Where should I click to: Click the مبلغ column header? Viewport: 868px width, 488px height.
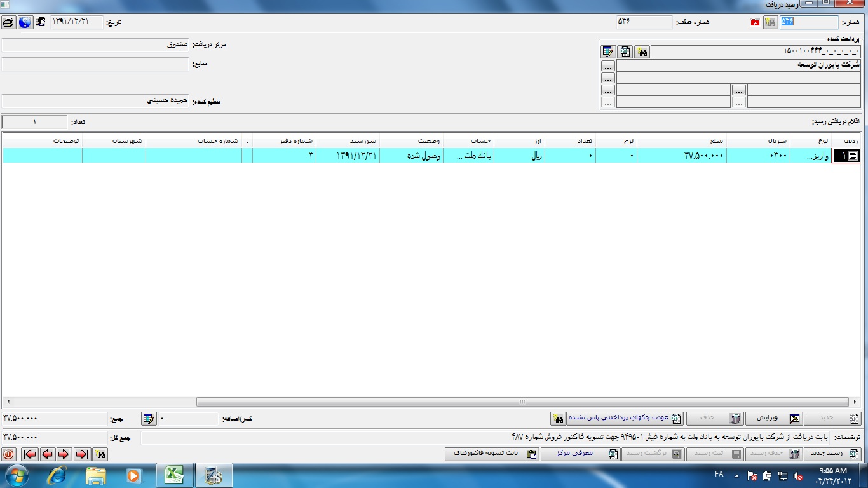tap(682, 140)
